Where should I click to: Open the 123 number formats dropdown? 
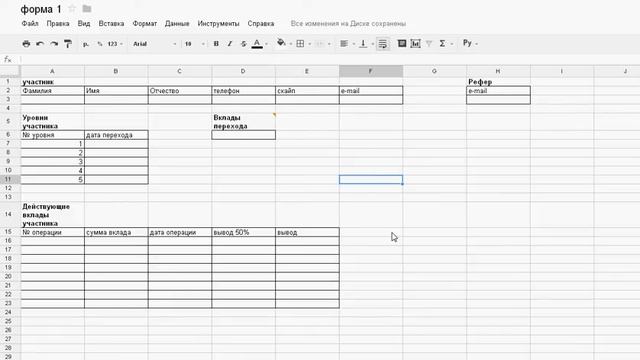[115, 44]
